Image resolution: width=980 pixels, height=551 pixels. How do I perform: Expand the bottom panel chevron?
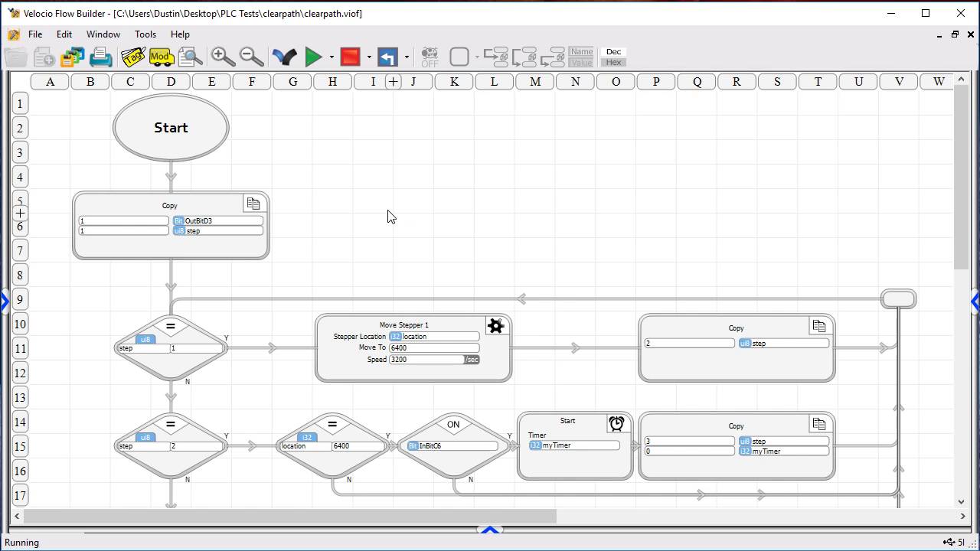490,530
